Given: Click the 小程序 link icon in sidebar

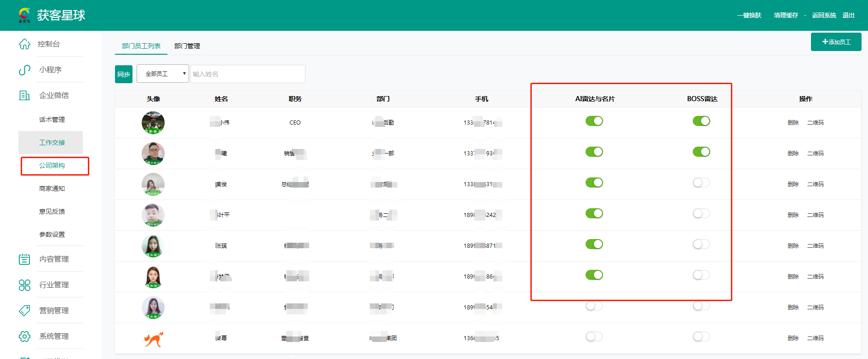Looking at the screenshot, I should [24, 70].
